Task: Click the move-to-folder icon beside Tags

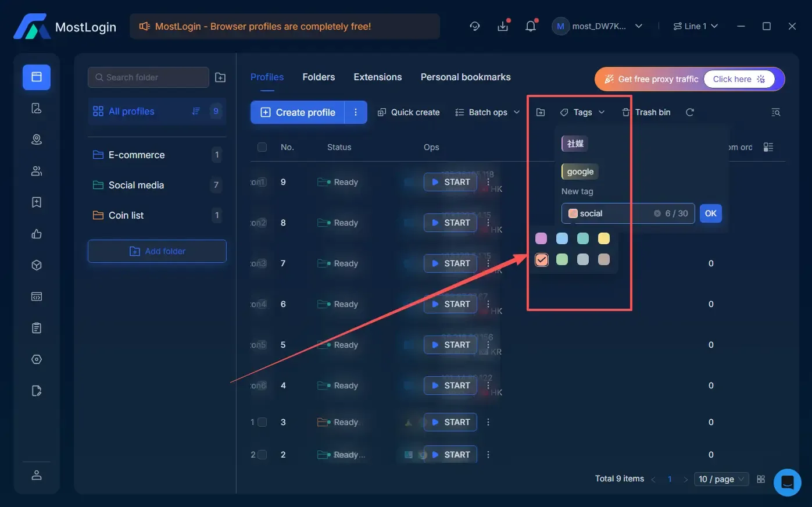Action: (541, 112)
